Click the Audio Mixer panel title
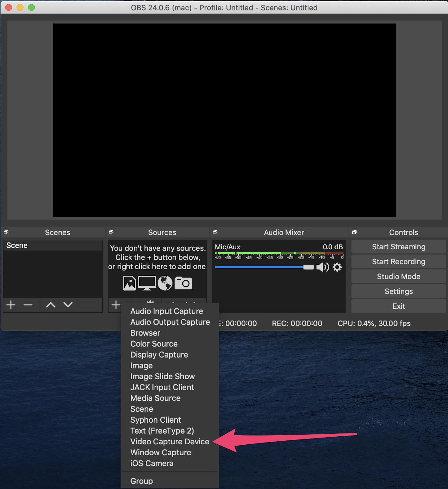 click(x=284, y=232)
